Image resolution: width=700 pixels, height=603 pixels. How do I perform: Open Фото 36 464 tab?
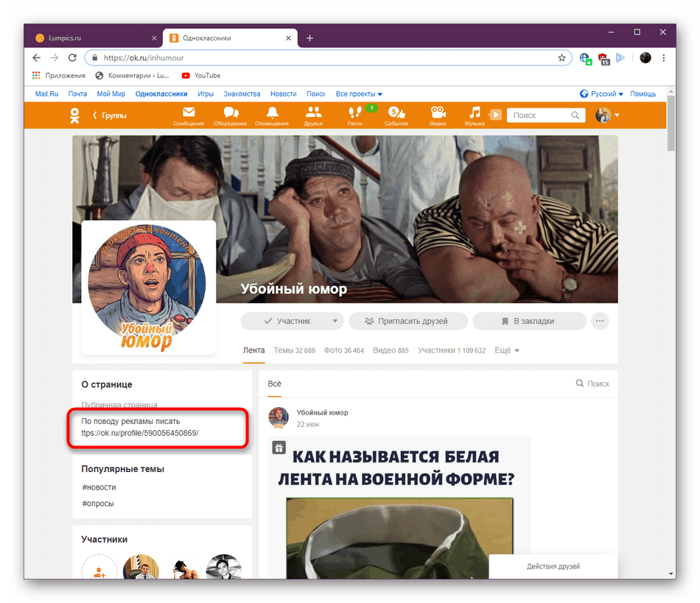point(344,350)
